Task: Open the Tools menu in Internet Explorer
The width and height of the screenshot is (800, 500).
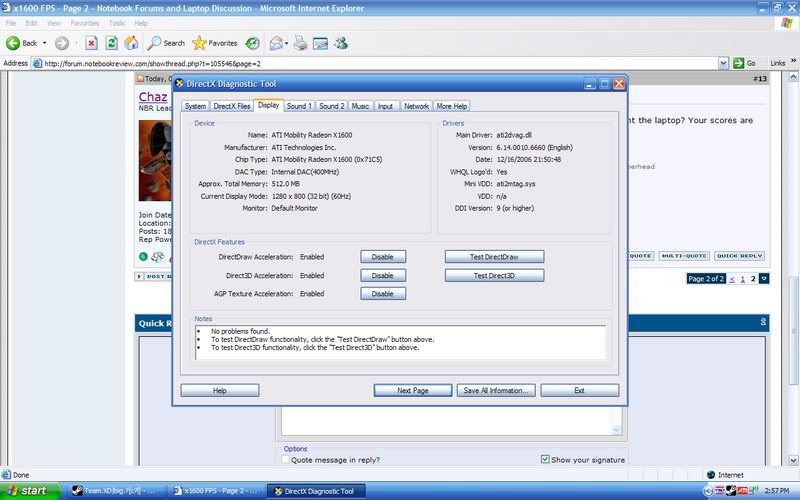Action: pyautogui.click(x=117, y=23)
